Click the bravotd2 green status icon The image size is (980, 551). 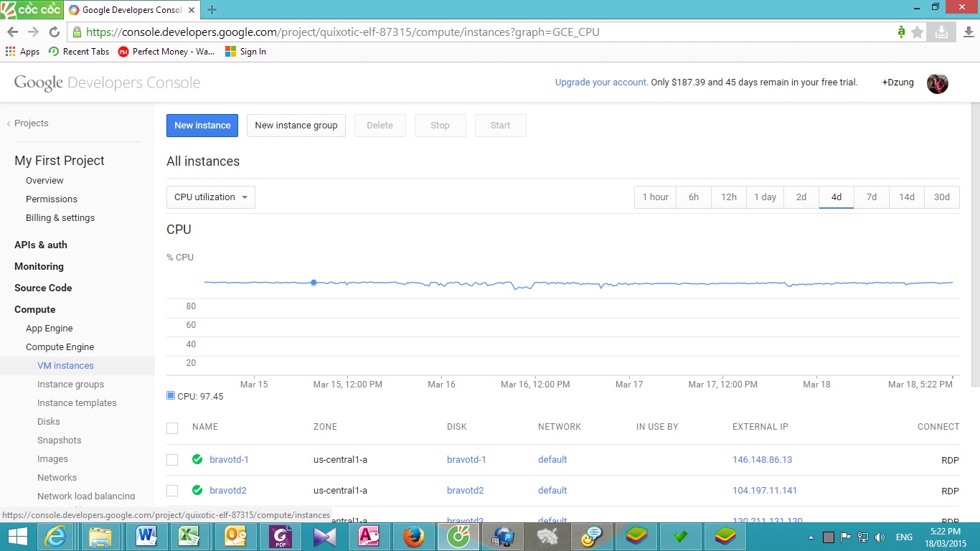(197, 491)
